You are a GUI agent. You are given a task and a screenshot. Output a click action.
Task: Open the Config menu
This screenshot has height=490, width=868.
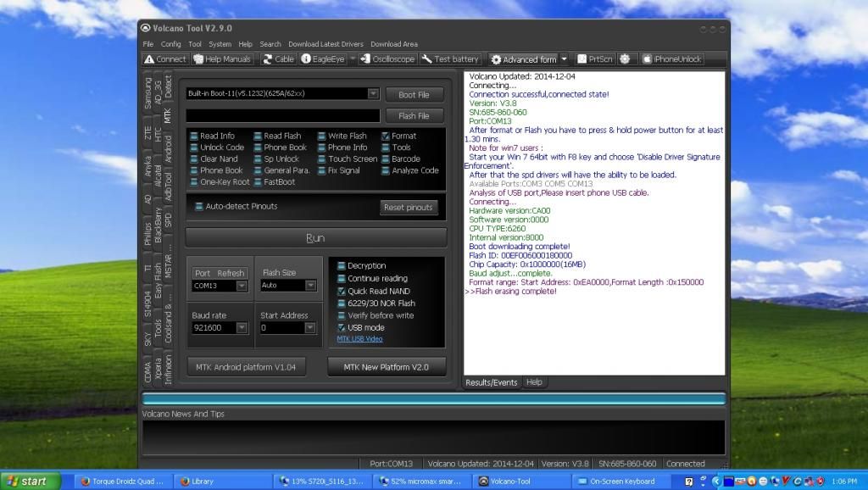tap(170, 44)
